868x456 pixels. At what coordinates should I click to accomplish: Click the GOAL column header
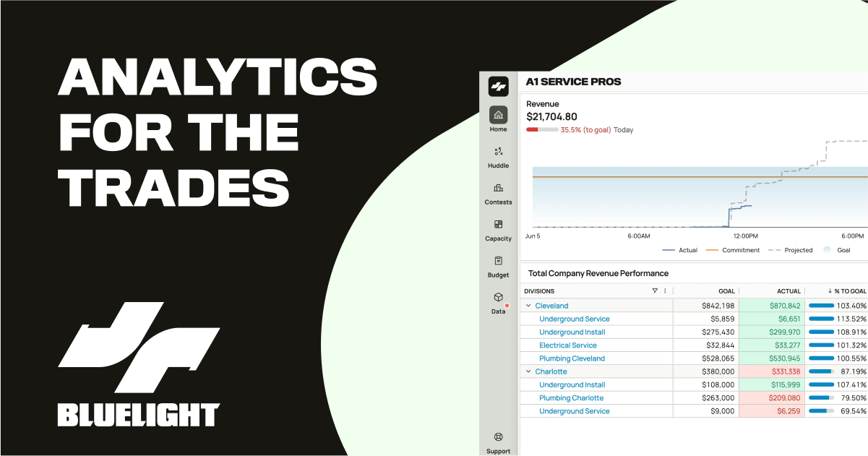(x=726, y=291)
